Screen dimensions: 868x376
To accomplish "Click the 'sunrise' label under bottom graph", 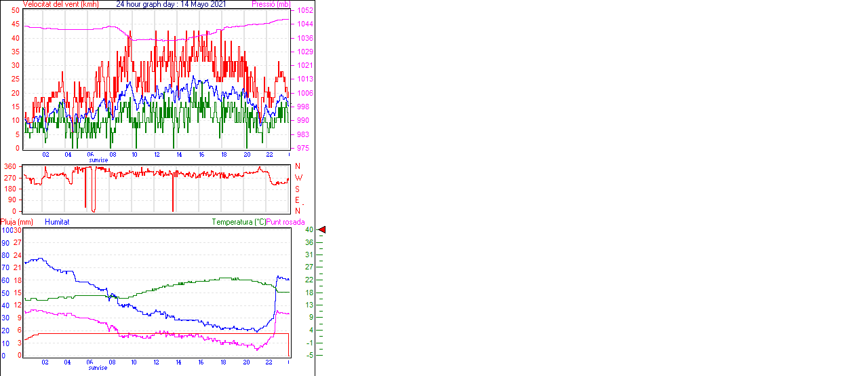I will click(98, 368).
